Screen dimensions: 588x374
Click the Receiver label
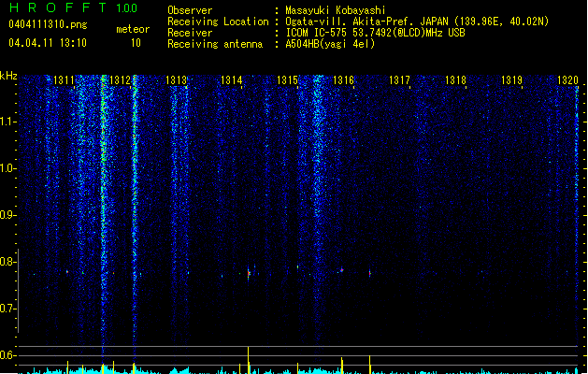190,33
